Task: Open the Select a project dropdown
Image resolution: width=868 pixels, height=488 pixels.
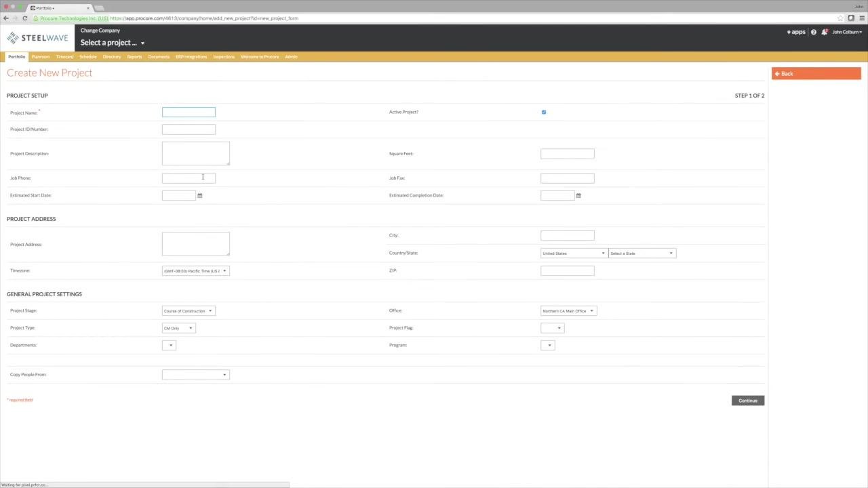Action: (x=113, y=43)
